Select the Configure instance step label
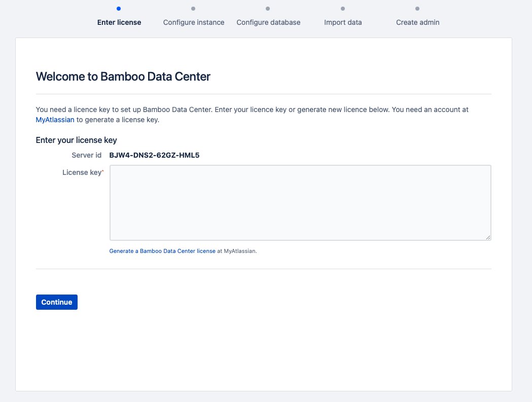The width and height of the screenshot is (532, 402). [x=194, y=22]
